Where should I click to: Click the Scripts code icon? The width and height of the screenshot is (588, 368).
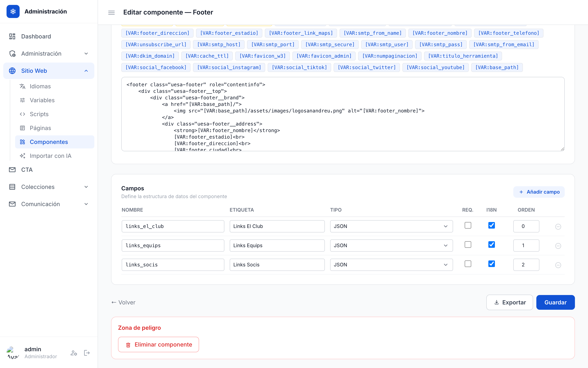coord(23,114)
